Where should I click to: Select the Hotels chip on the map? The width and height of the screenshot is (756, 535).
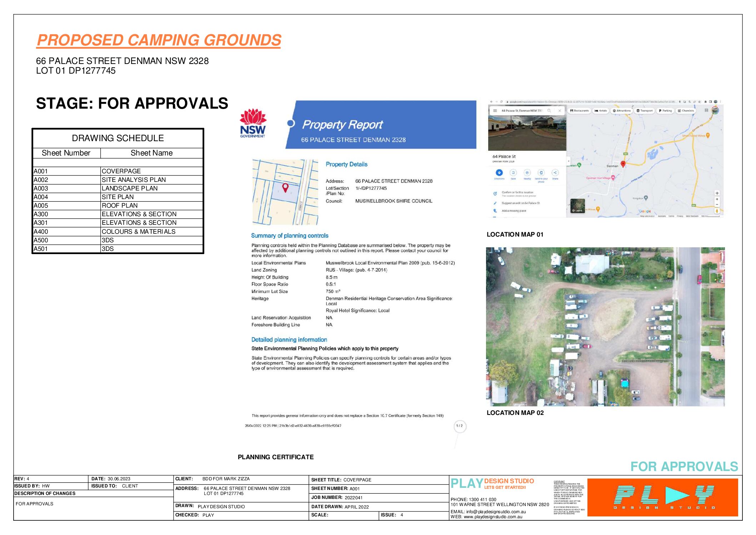tap(601, 111)
